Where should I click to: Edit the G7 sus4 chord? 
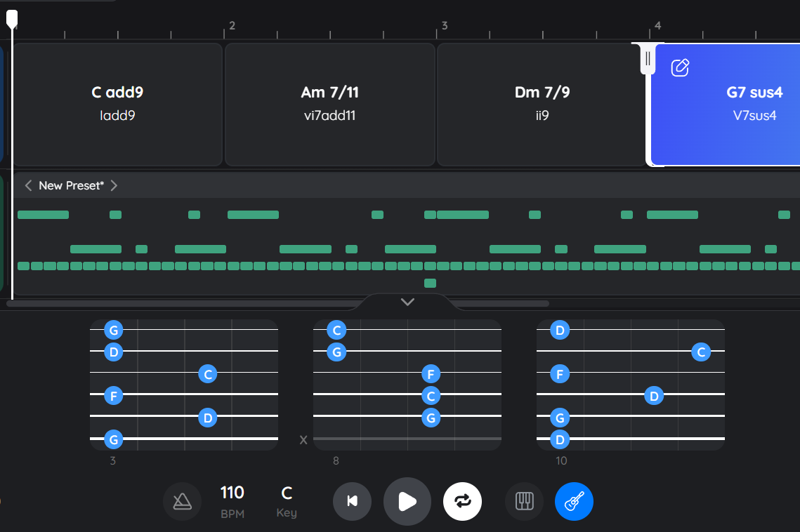pyautogui.click(x=680, y=67)
